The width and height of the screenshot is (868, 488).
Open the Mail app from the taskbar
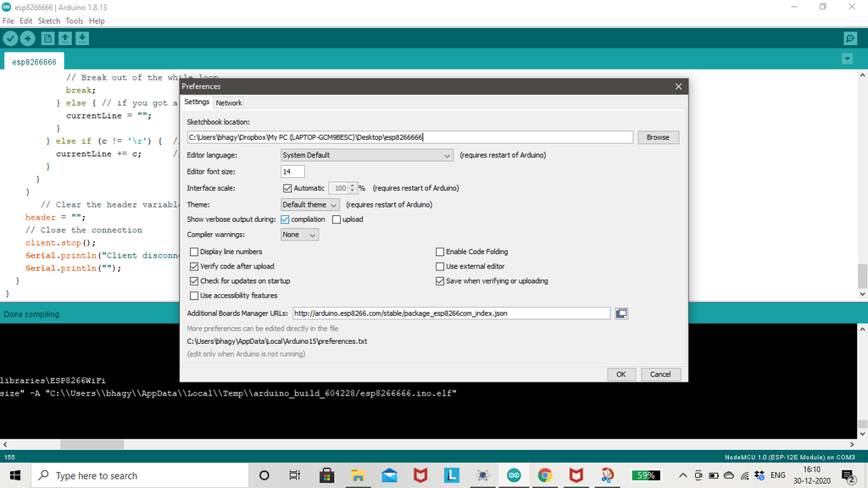pyautogui.click(x=389, y=475)
